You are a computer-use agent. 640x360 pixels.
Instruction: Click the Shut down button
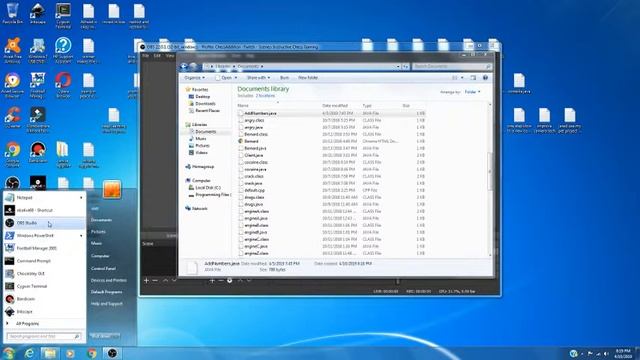101,336
